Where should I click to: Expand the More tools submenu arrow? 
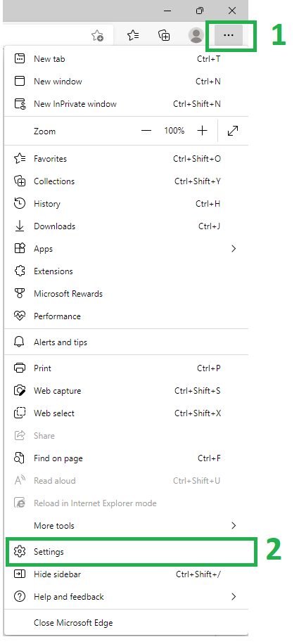(x=234, y=525)
